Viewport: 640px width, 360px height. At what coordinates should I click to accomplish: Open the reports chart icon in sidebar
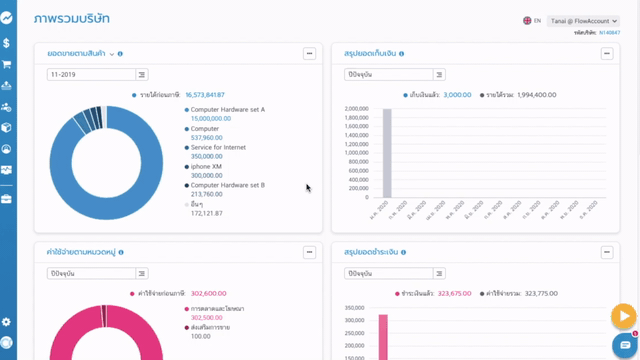(7, 170)
